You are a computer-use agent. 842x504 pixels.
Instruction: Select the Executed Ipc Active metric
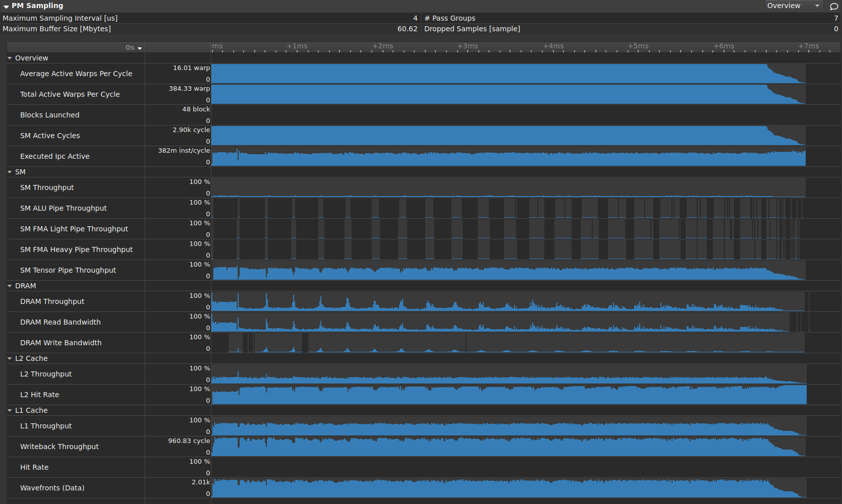click(x=54, y=156)
